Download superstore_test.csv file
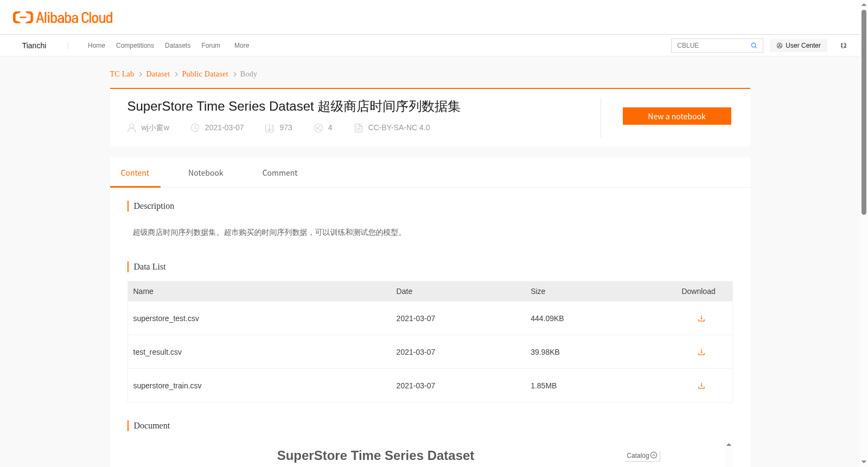The height and width of the screenshot is (467, 868). tap(701, 318)
